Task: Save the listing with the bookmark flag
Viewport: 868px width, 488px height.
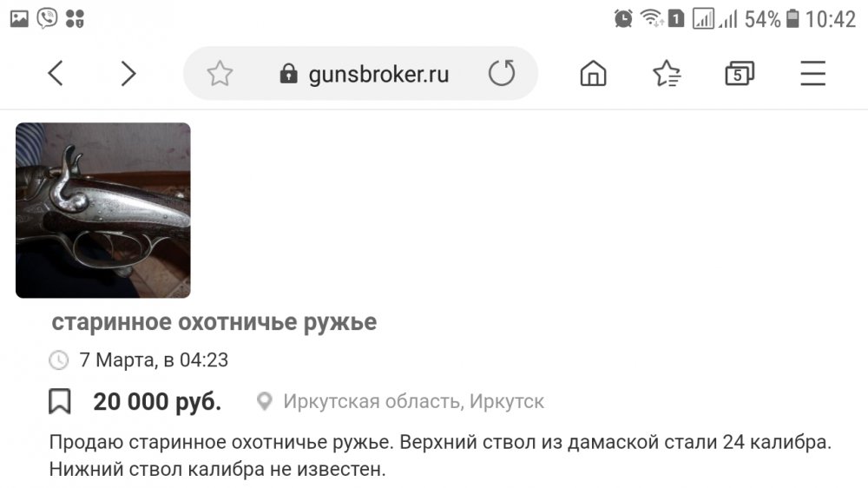Action: [x=59, y=402]
